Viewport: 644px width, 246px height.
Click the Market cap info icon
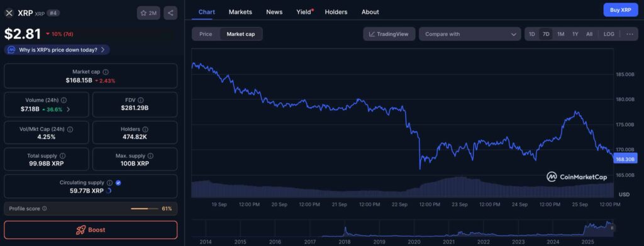[x=106, y=72]
